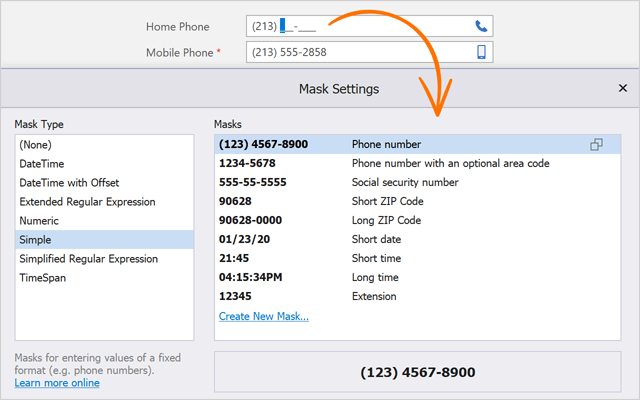Pick the Numeric mask type
The image size is (640, 400).
41,221
